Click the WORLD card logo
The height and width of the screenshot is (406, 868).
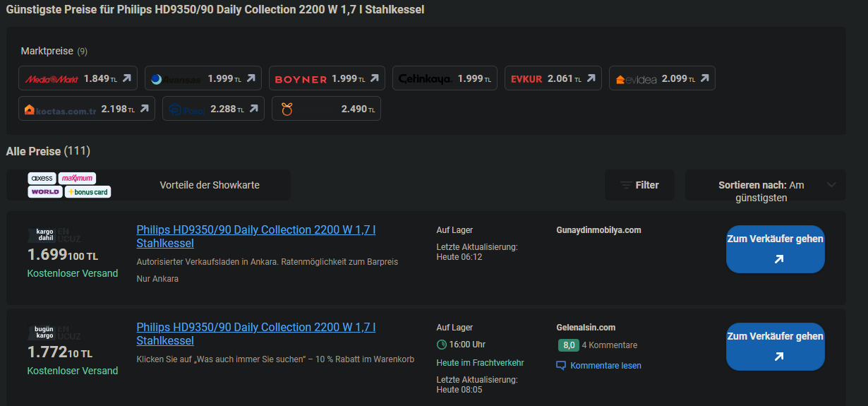pos(45,192)
